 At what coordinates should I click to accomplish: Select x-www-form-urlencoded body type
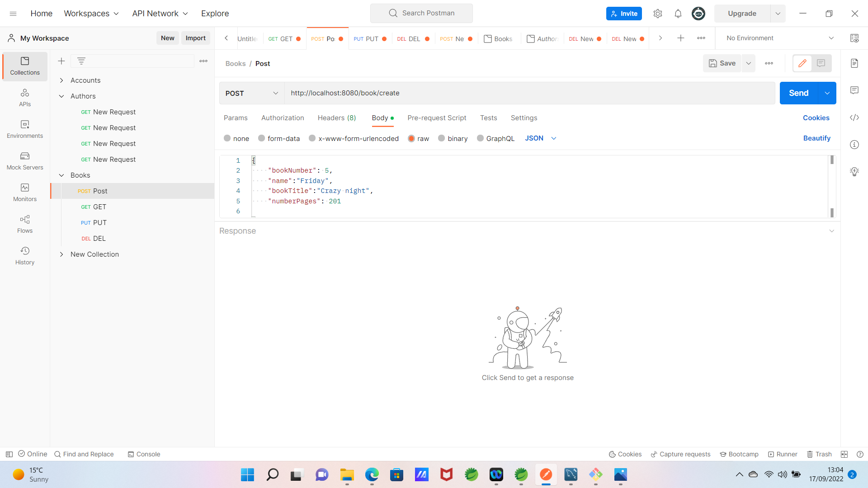[x=354, y=138]
